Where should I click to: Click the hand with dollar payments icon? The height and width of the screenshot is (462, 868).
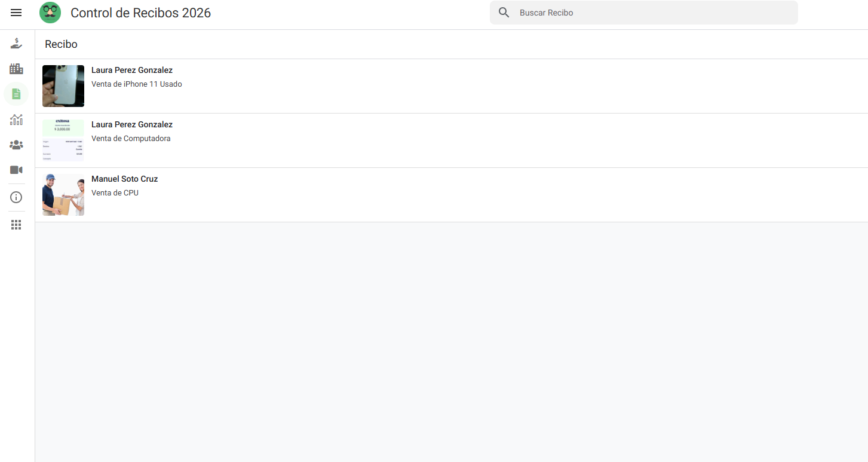pos(16,44)
